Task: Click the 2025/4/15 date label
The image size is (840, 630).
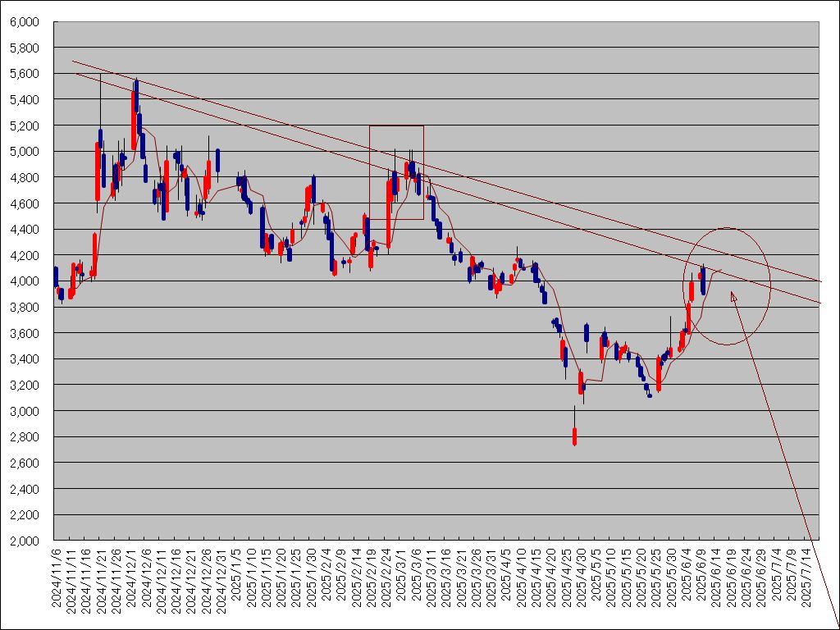Action: click(536, 577)
